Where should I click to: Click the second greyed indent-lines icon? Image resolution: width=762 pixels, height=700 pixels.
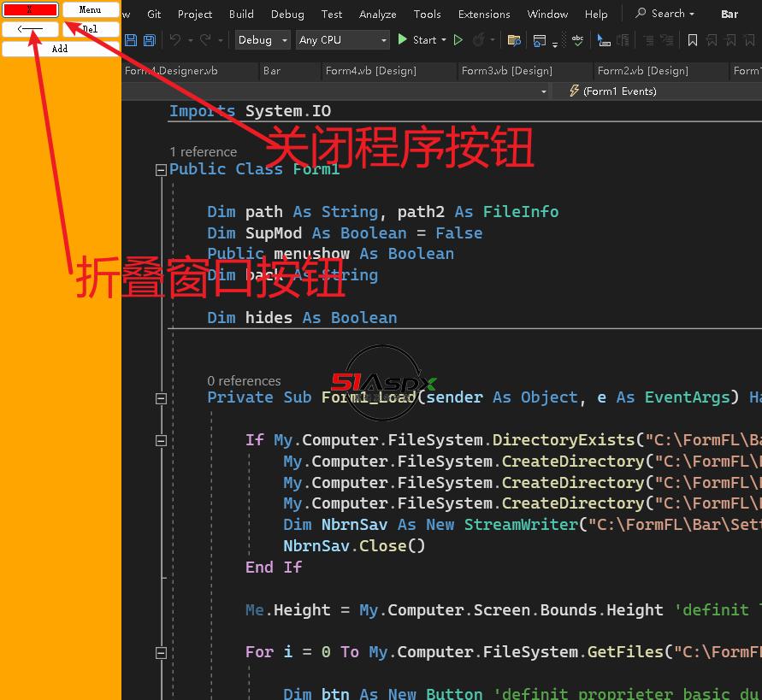click(x=668, y=40)
